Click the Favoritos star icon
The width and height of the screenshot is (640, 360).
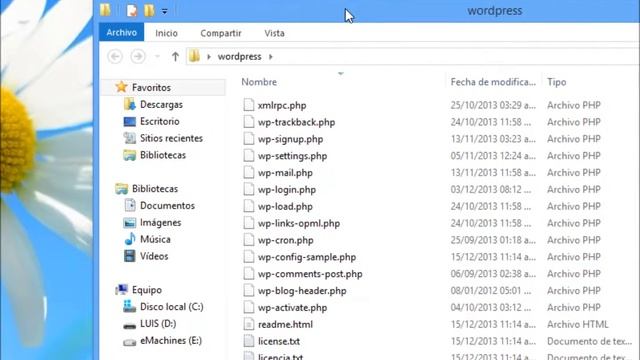coord(121,87)
